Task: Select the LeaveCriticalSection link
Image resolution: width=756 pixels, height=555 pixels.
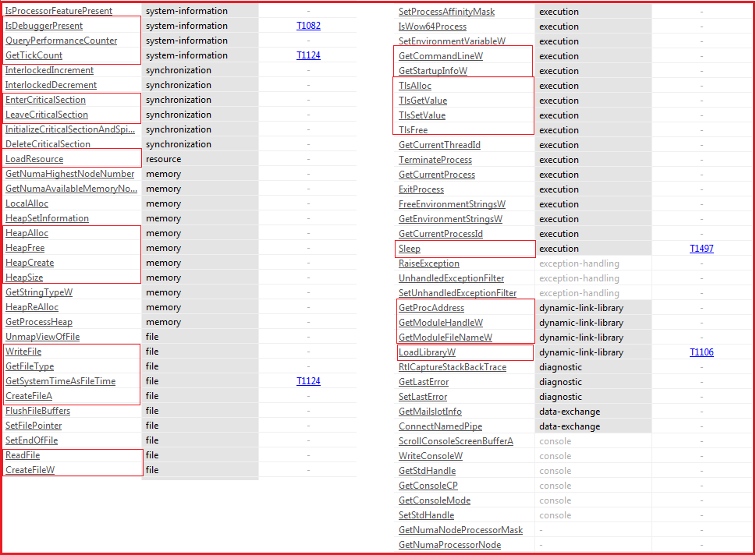Action: (47, 115)
